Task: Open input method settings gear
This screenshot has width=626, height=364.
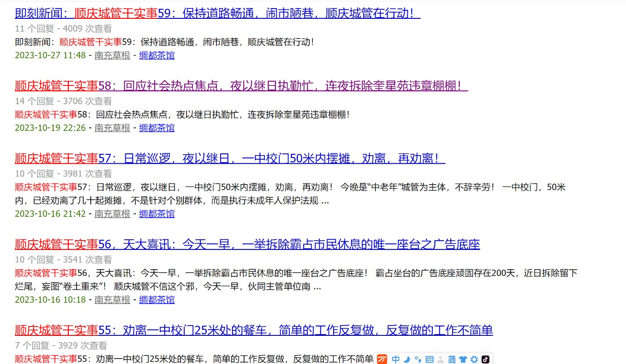Action: click(474, 359)
